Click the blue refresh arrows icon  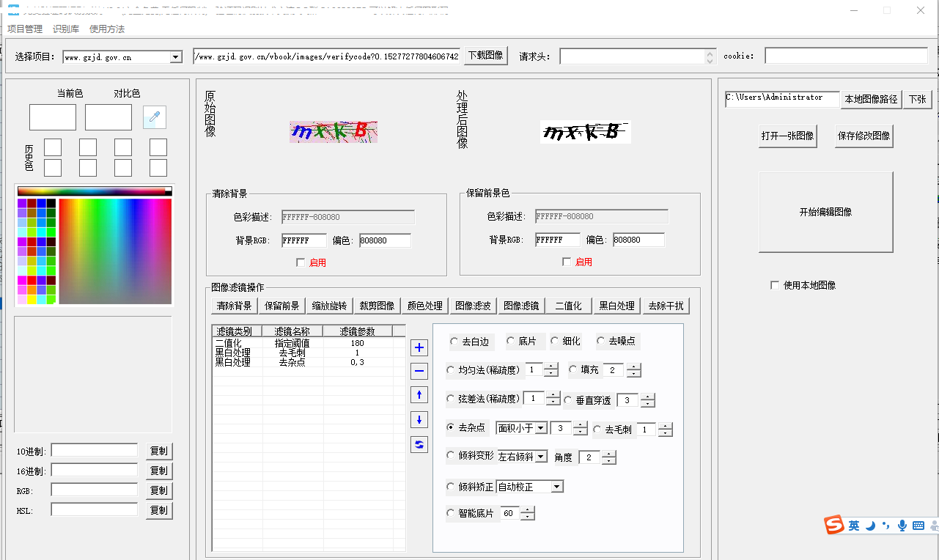pyautogui.click(x=419, y=444)
